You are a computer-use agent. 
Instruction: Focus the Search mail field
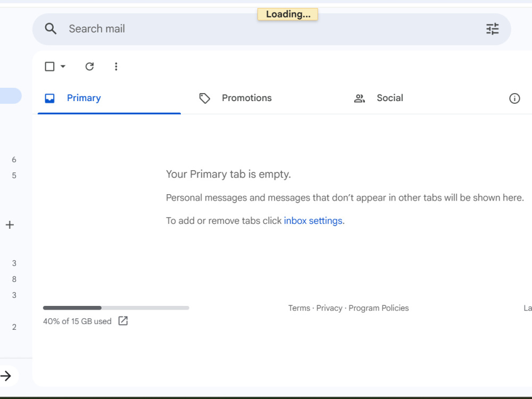tap(271, 29)
